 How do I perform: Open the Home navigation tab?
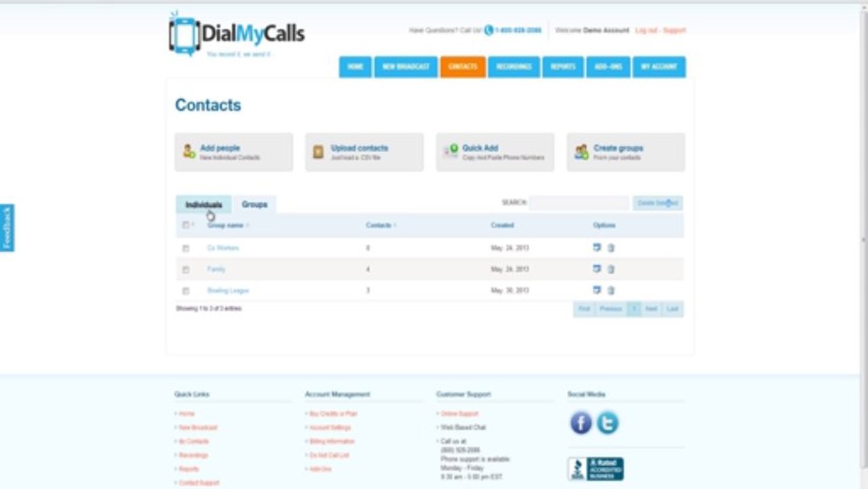pyautogui.click(x=355, y=67)
